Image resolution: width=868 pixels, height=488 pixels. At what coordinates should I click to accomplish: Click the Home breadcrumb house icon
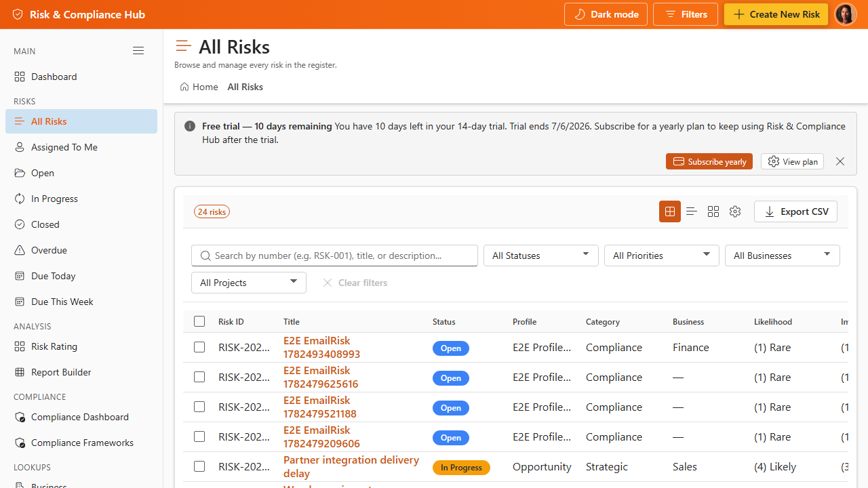(x=184, y=87)
